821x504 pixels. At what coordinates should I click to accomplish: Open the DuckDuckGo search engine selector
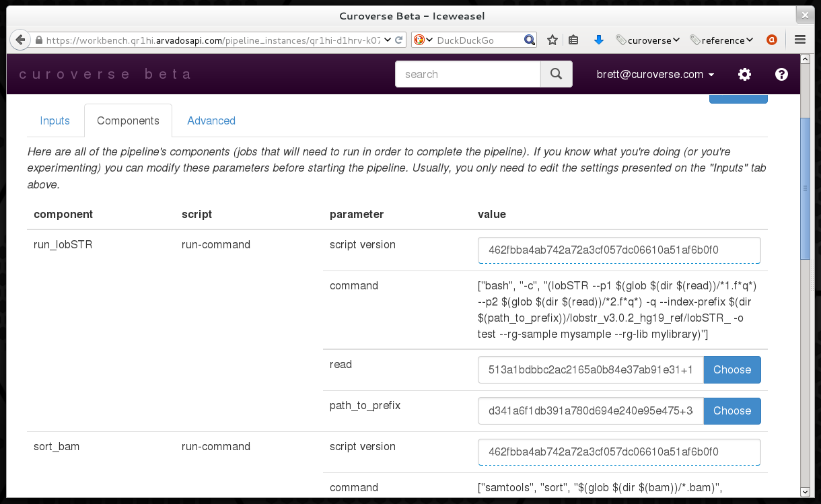point(423,40)
